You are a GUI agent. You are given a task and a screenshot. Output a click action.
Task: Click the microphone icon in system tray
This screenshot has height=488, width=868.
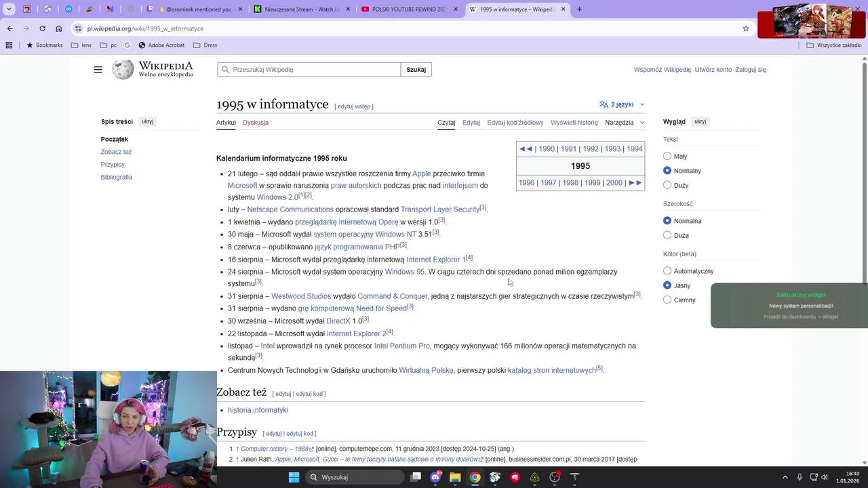tap(800, 477)
